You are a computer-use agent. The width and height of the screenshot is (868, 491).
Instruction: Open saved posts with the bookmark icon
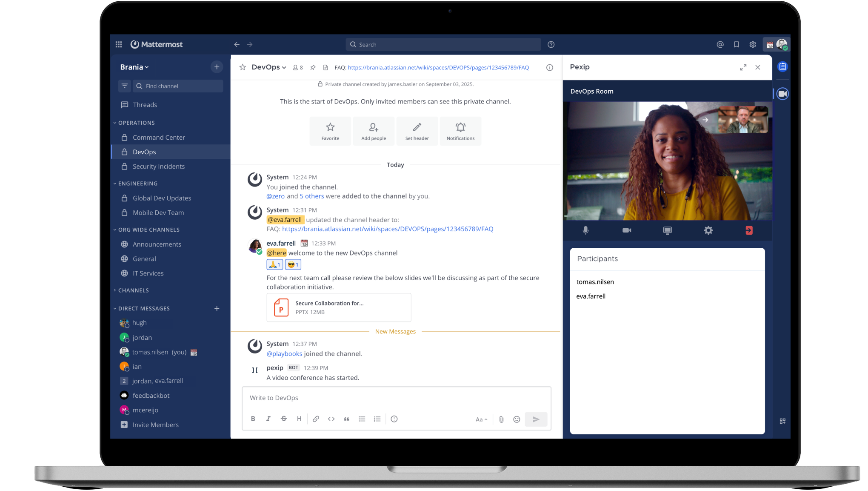point(736,44)
